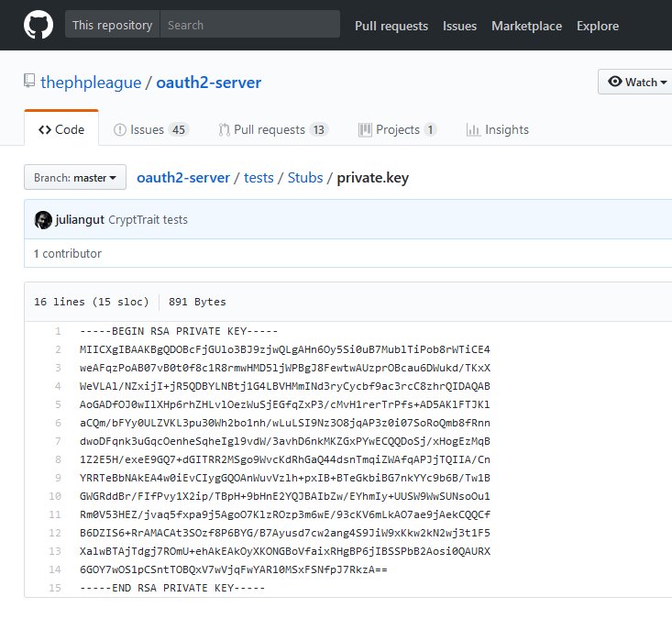The image size is (672, 630).
Task: Select line number 15
Action: (x=55, y=588)
